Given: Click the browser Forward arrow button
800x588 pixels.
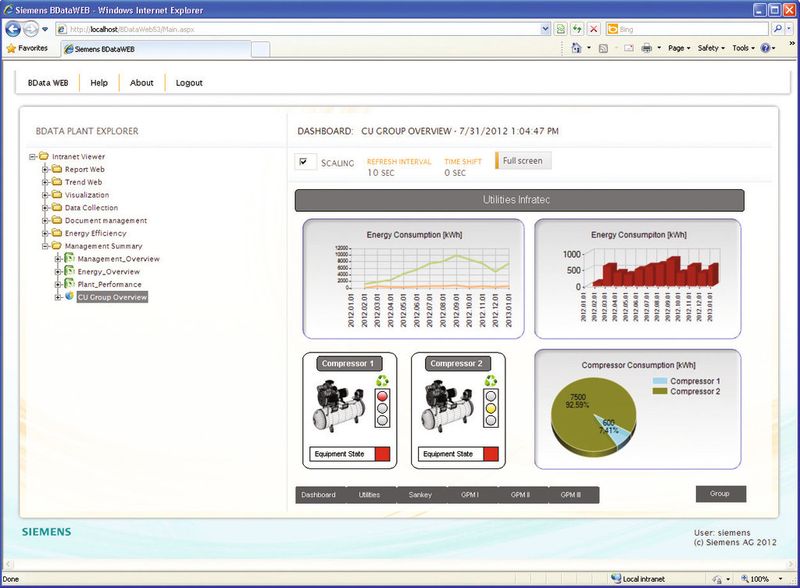Looking at the screenshot, I should click(x=31, y=29).
